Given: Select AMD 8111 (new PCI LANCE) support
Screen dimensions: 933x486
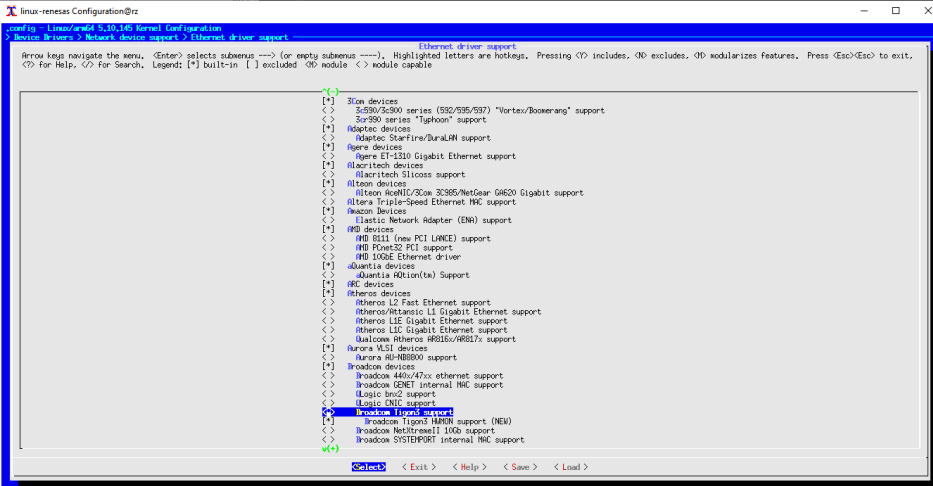Looking at the screenshot, I should 423,239.
